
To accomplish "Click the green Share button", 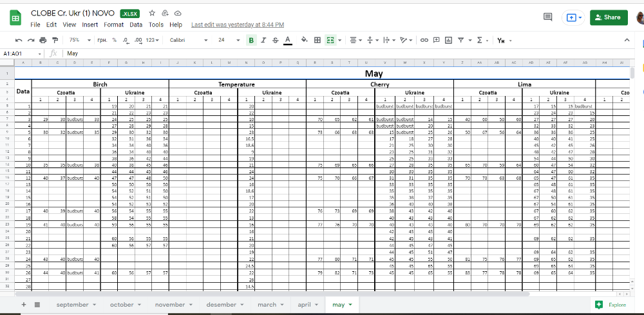I will 608,17.
